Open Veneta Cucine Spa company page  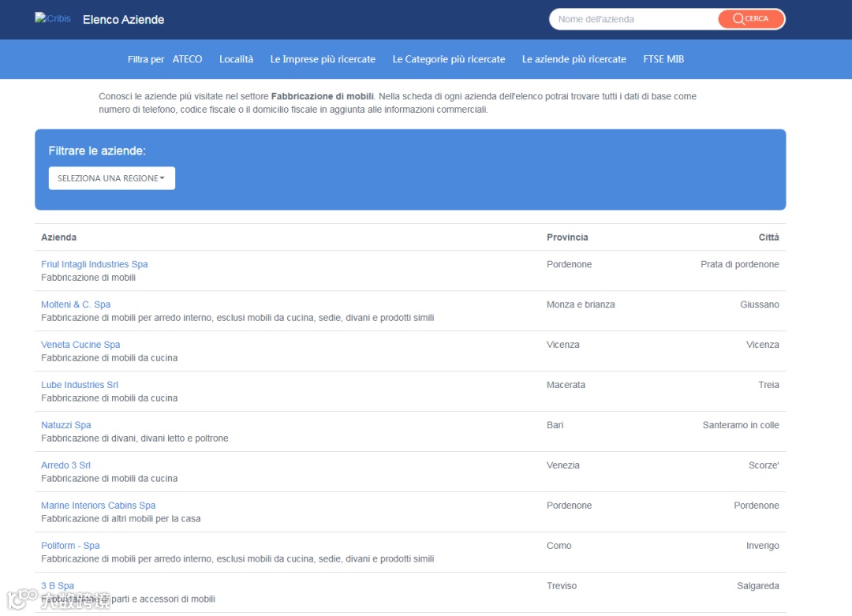[x=81, y=345]
